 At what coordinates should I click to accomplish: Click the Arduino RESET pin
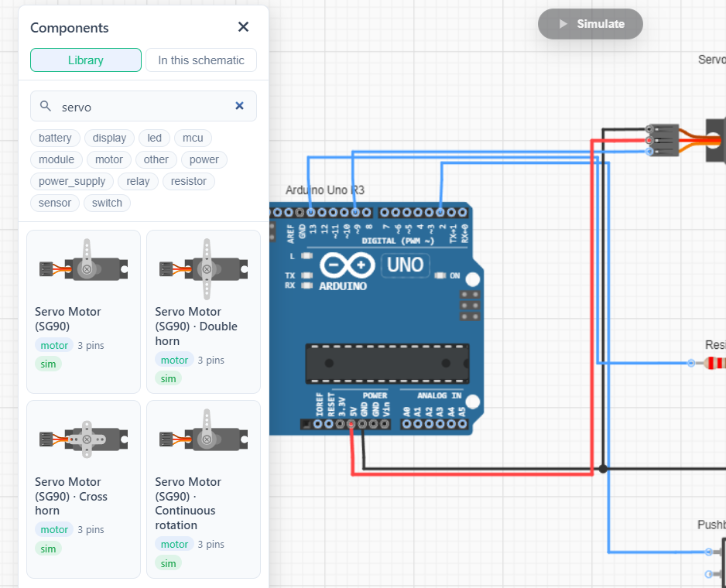pyautogui.click(x=329, y=424)
